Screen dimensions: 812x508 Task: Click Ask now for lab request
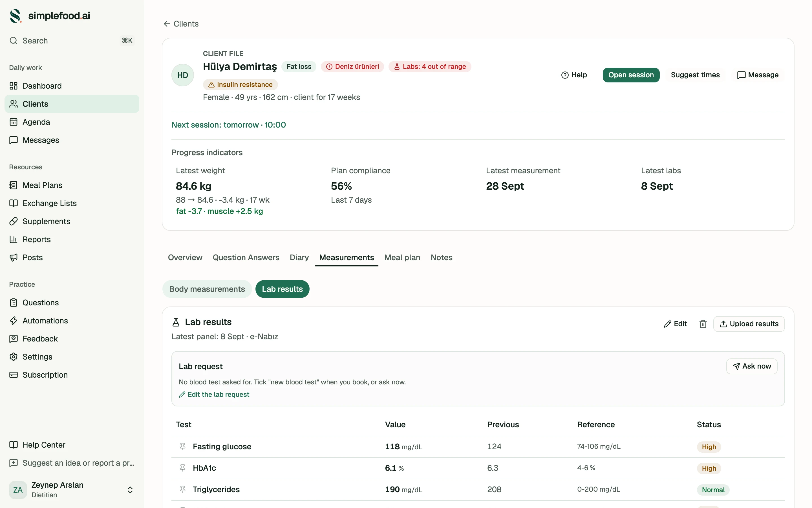[x=752, y=366]
